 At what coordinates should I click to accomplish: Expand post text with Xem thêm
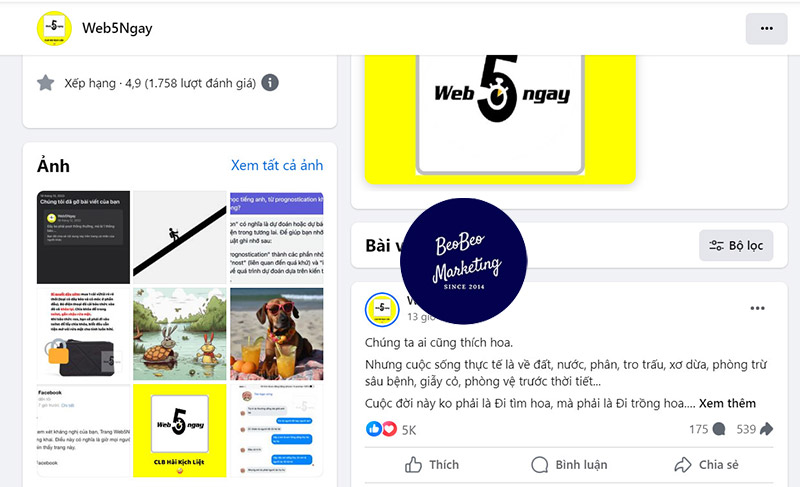tap(727, 403)
